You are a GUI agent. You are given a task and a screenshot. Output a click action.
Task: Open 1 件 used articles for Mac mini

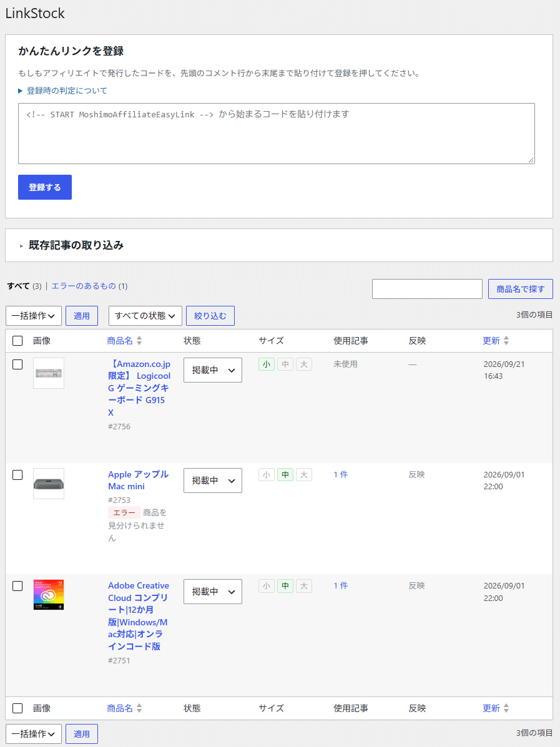(x=341, y=474)
